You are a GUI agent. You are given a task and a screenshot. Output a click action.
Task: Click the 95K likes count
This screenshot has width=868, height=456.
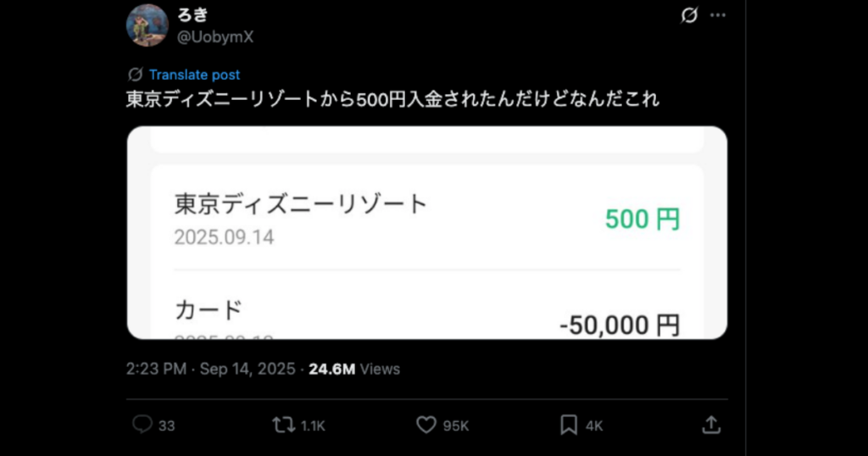tap(456, 425)
